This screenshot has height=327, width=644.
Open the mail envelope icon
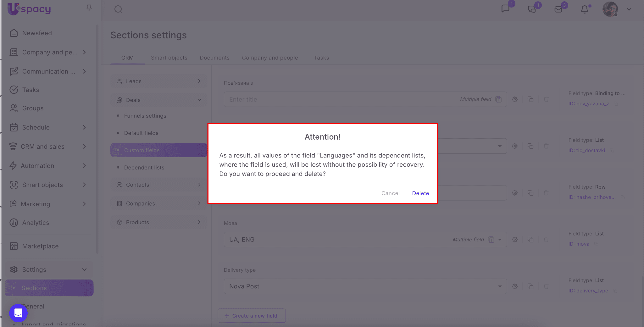tap(558, 9)
